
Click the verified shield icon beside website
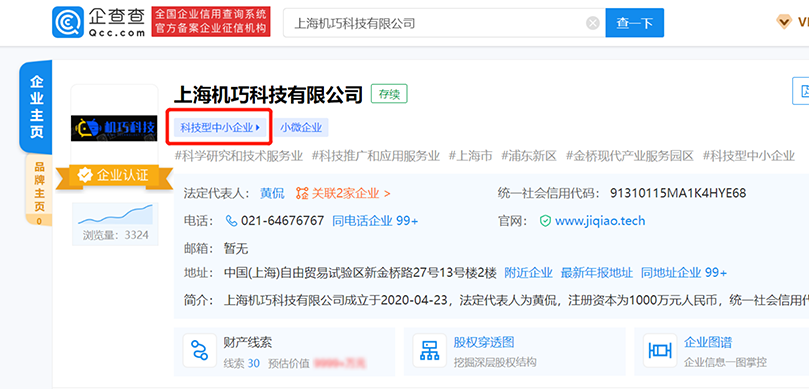(546, 221)
